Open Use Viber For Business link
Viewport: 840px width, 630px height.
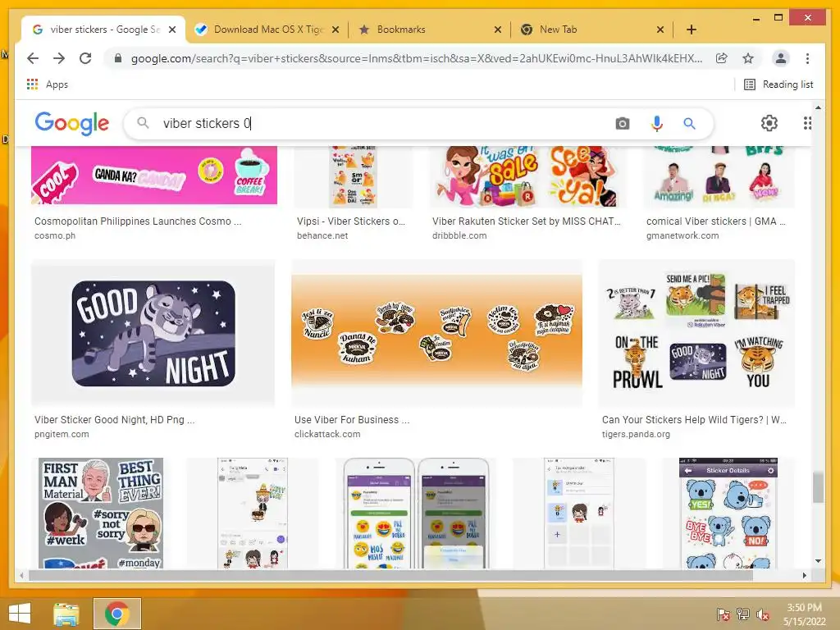(x=352, y=420)
